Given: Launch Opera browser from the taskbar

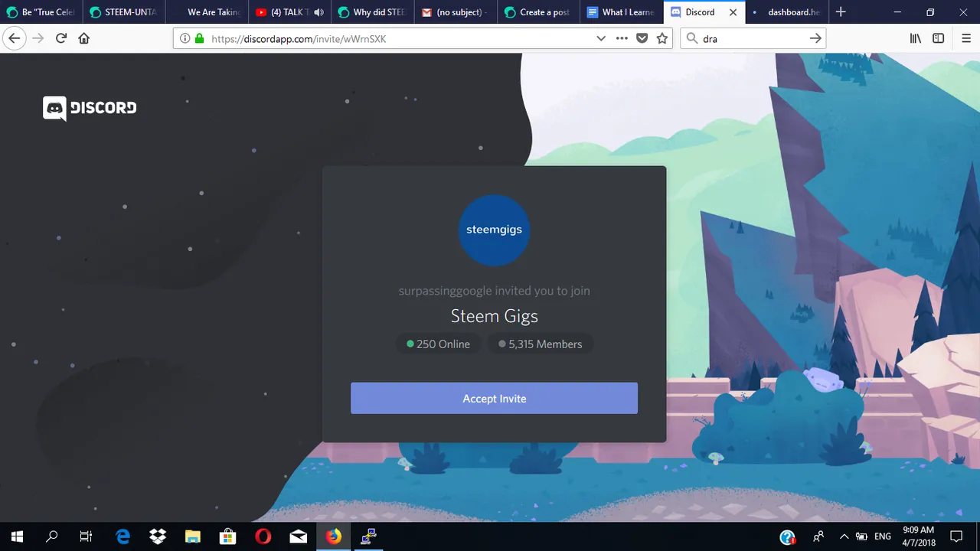Looking at the screenshot, I should 263,536.
